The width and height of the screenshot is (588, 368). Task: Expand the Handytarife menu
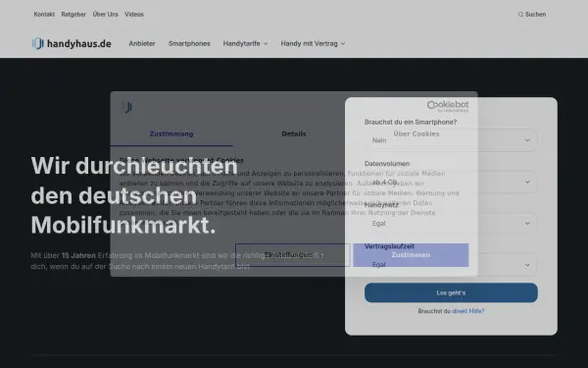click(x=245, y=43)
